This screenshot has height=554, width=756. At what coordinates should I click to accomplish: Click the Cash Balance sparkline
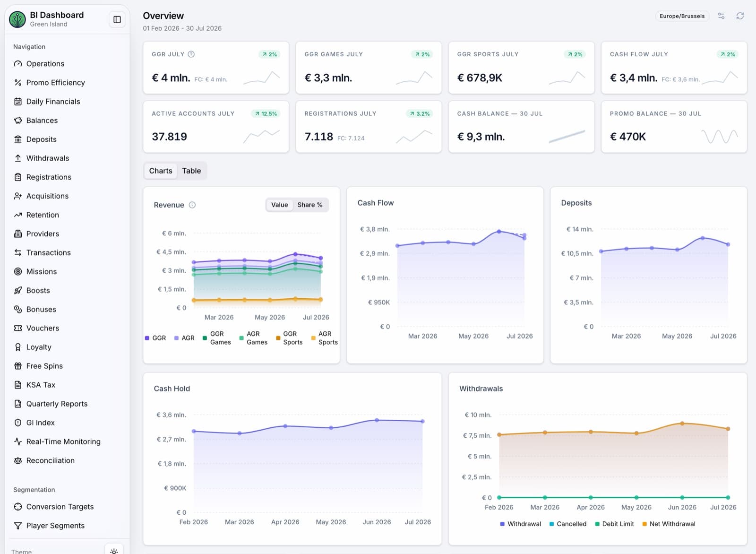(567, 137)
